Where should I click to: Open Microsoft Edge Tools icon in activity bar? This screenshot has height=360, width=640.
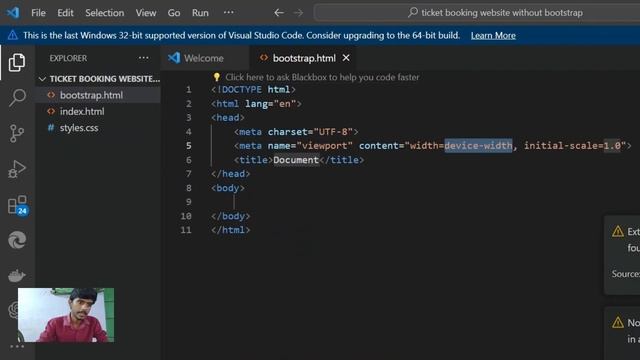pyautogui.click(x=17, y=240)
